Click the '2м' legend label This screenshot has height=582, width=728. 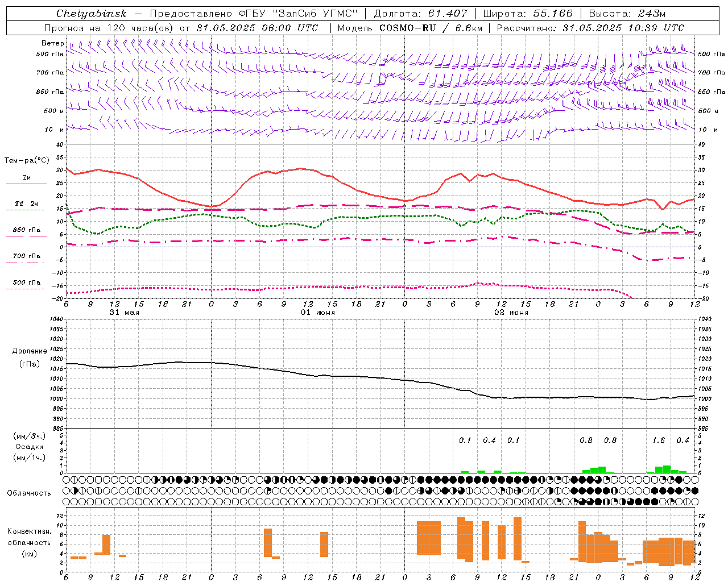click(27, 177)
